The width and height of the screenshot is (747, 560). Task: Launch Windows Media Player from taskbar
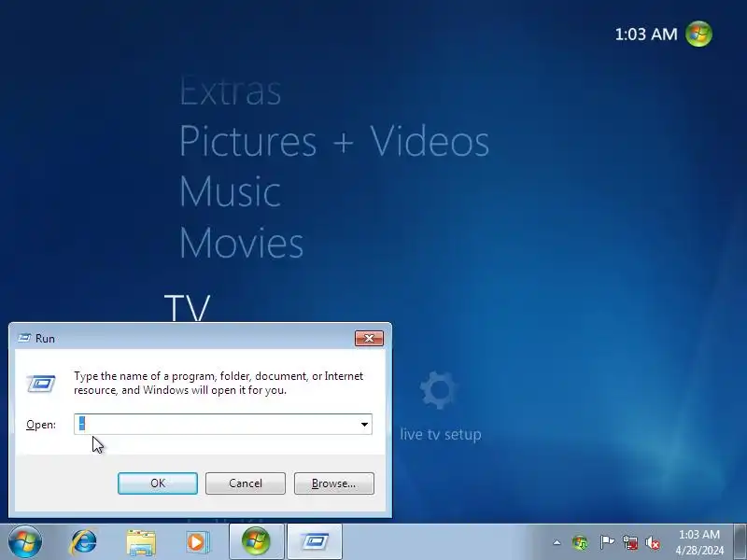[197, 542]
